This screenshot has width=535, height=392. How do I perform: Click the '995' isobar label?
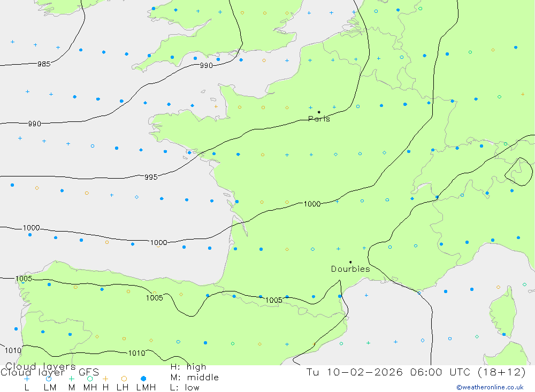[x=151, y=177]
